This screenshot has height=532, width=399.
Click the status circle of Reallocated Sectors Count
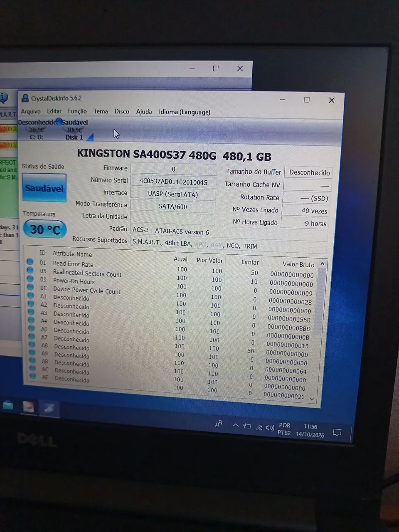[x=30, y=270]
